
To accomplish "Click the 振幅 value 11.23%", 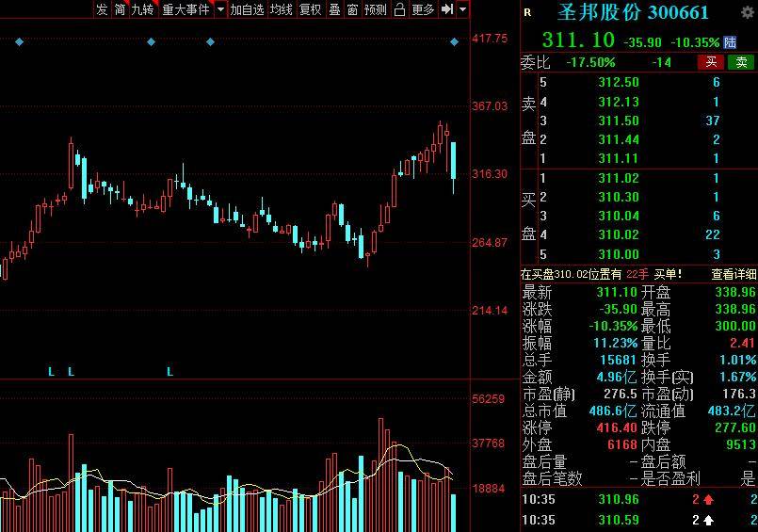I will tap(616, 343).
